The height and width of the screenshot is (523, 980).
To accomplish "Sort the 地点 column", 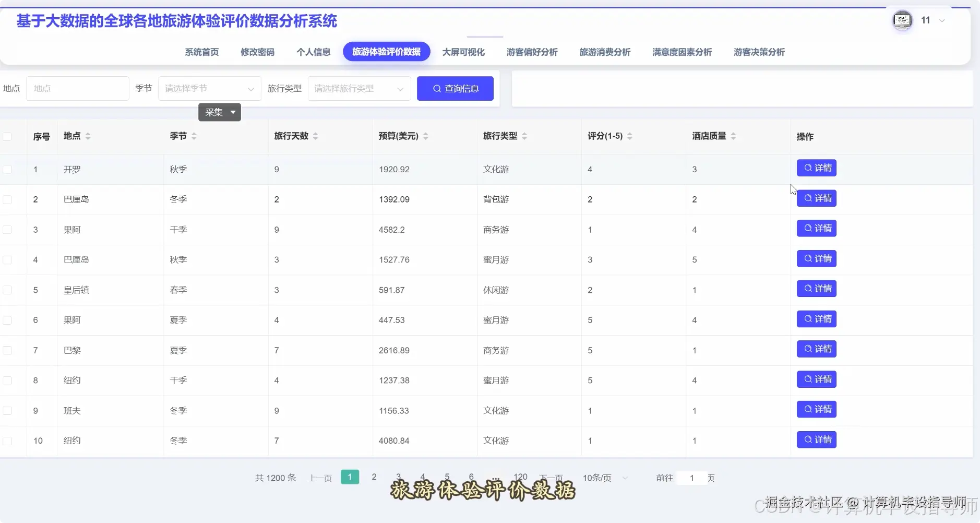I will [x=89, y=136].
